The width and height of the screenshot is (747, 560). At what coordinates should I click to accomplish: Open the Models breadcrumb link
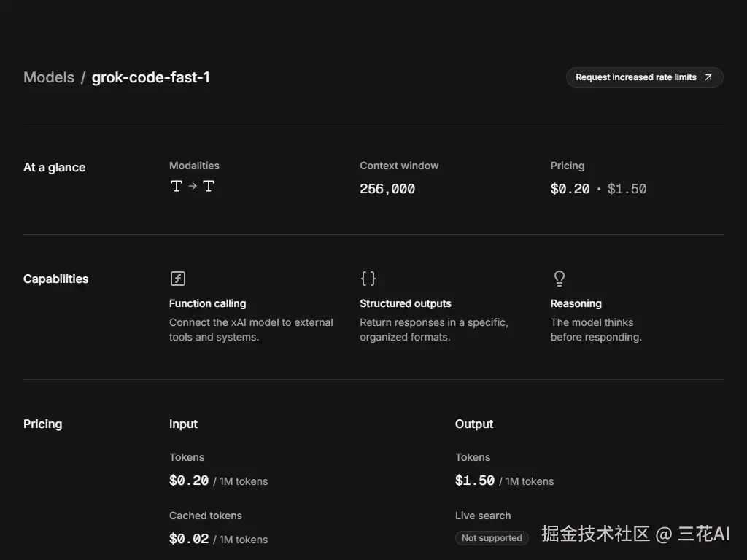coord(49,77)
